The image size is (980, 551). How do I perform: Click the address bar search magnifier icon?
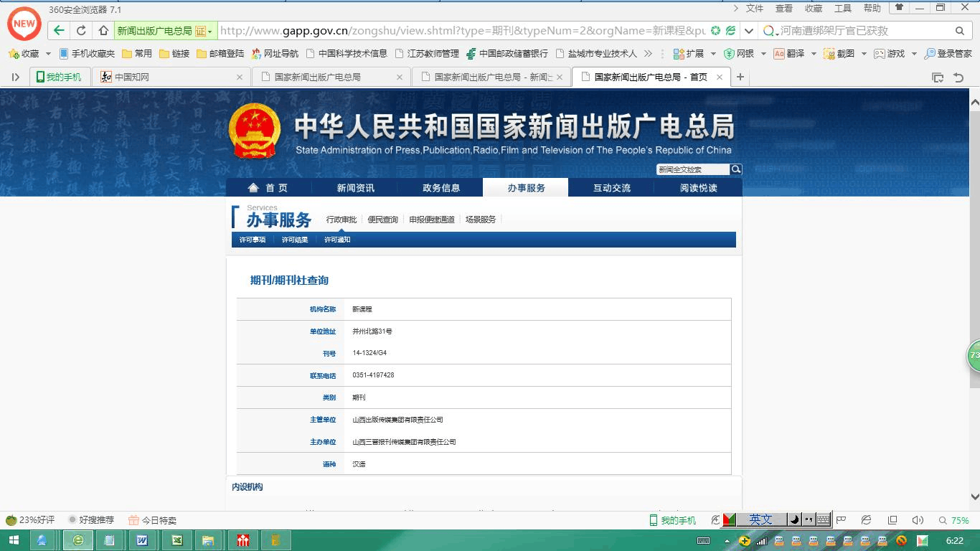click(960, 31)
